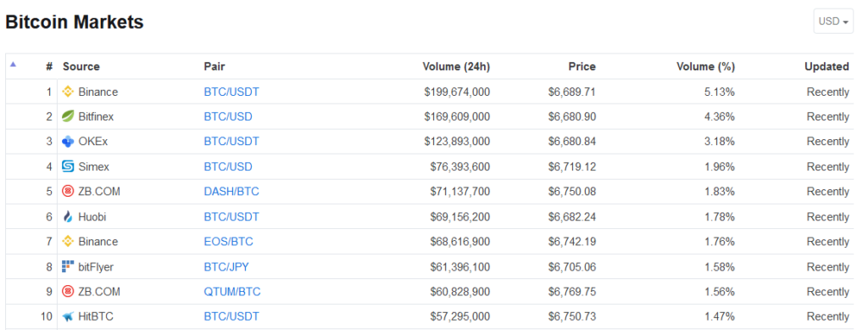
Task: Click the ZB.COM name in row 5
Action: (x=99, y=192)
